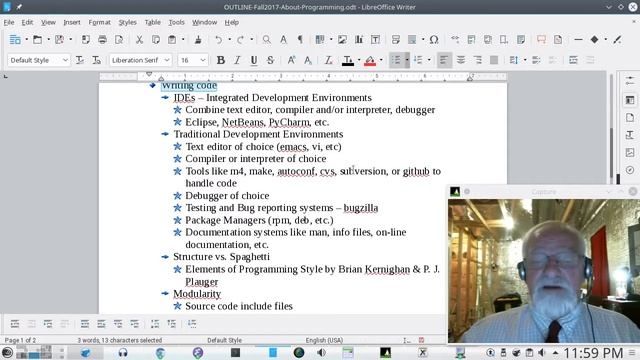
Task: Click the Redo arrow icon
Action: tap(240, 40)
